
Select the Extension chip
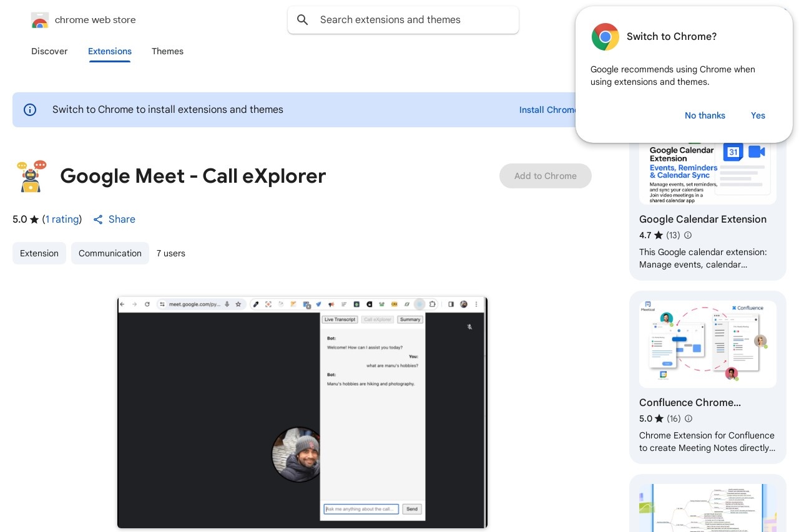(39, 253)
